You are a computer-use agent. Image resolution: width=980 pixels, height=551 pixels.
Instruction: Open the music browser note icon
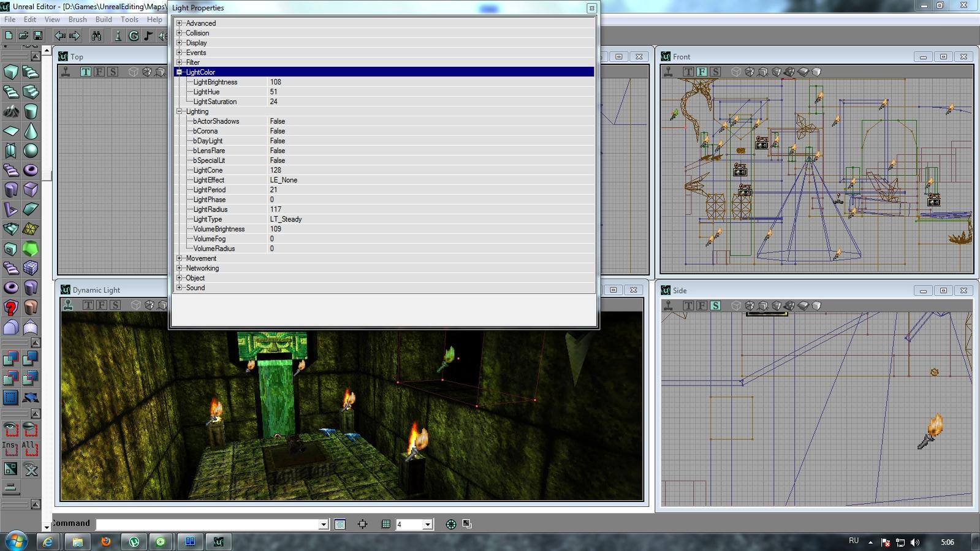click(x=148, y=36)
